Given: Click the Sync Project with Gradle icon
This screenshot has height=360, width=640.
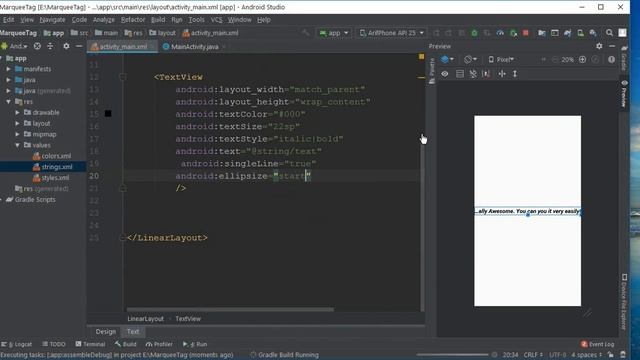Looking at the screenshot, I should [x=567, y=33].
